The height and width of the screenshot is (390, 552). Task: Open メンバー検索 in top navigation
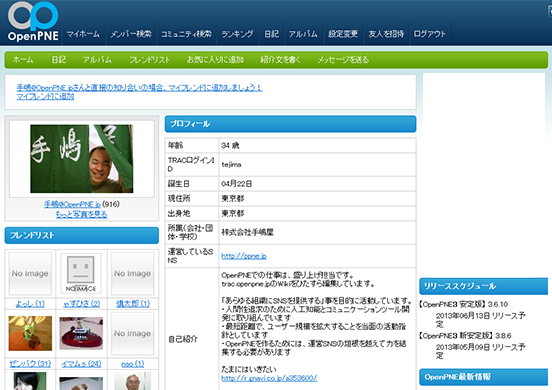click(x=131, y=34)
